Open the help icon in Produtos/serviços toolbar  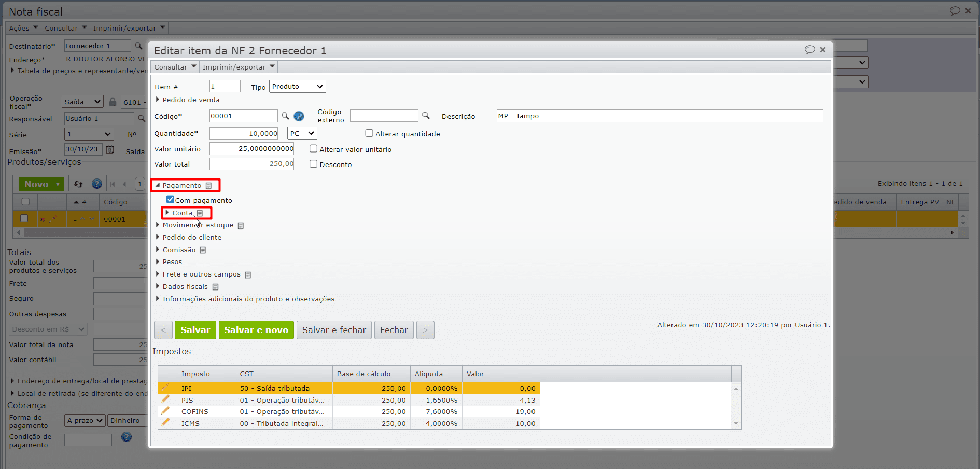[97, 184]
